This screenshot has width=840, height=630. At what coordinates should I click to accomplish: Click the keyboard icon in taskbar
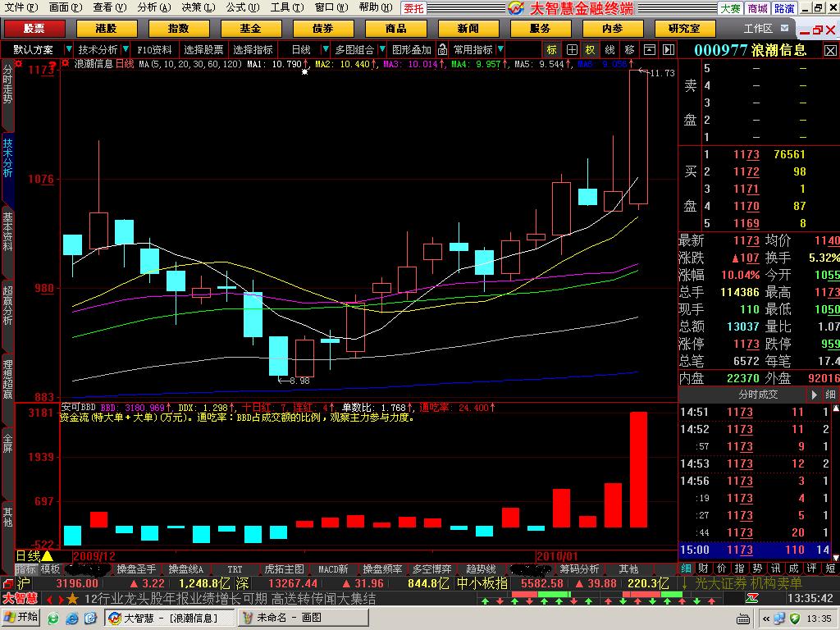[x=743, y=619]
